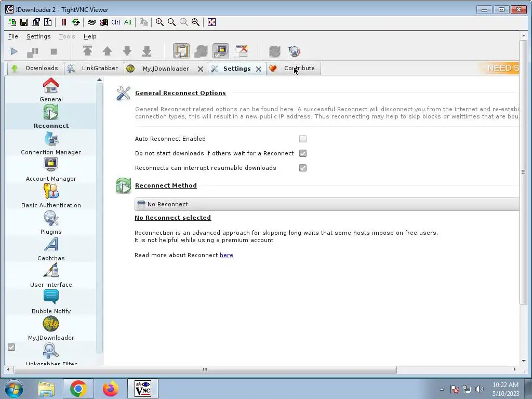Click the reconnect now toolbar icon

click(274, 51)
